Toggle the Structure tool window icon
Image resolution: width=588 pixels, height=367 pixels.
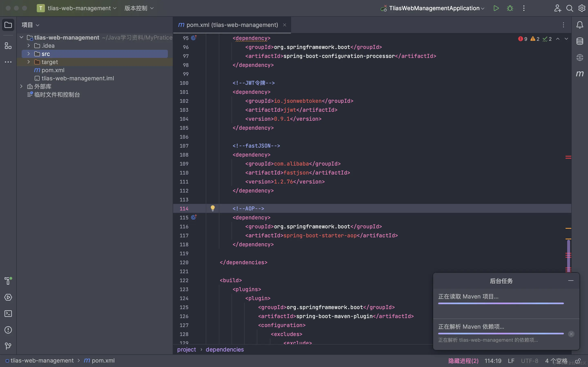(x=8, y=46)
